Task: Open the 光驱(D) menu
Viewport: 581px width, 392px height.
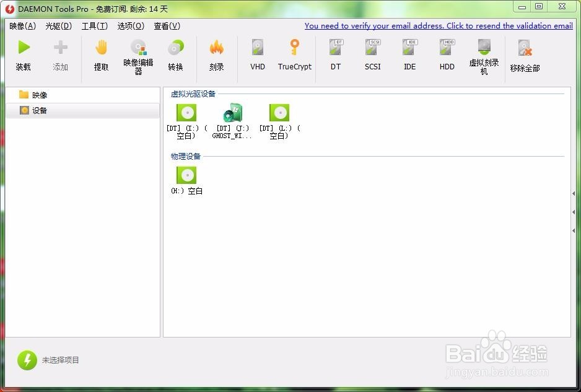Action: (x=59, y=26)
